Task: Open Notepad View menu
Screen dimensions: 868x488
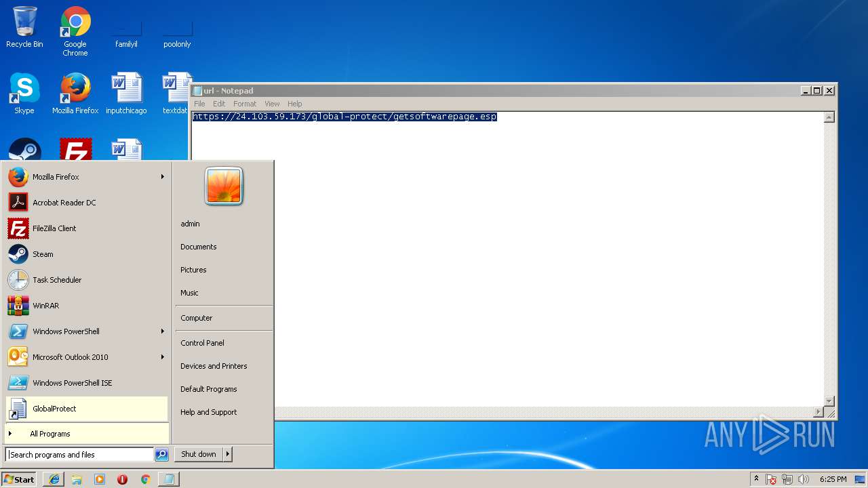Action: [272, 104]
